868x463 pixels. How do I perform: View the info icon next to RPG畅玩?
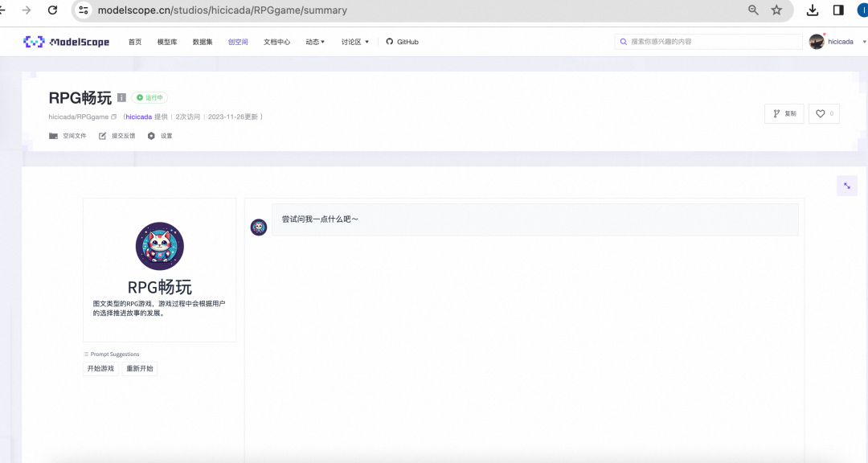pyautogui.click(x=121, y=97)
